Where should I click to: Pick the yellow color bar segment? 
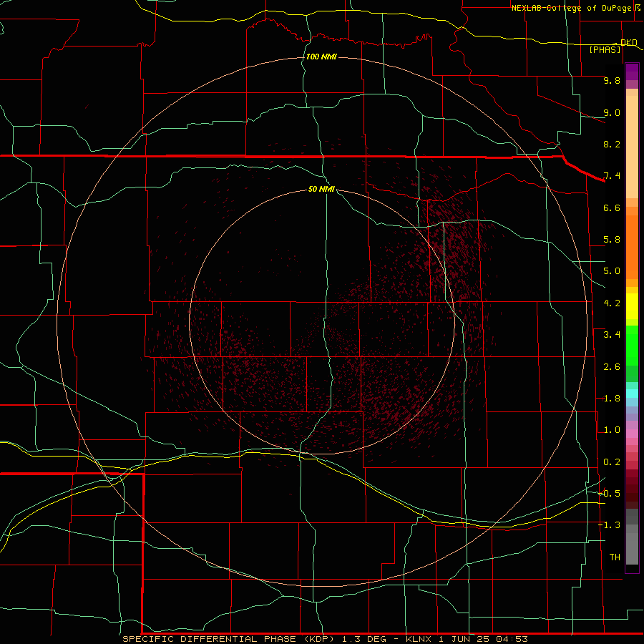(632, 306)
